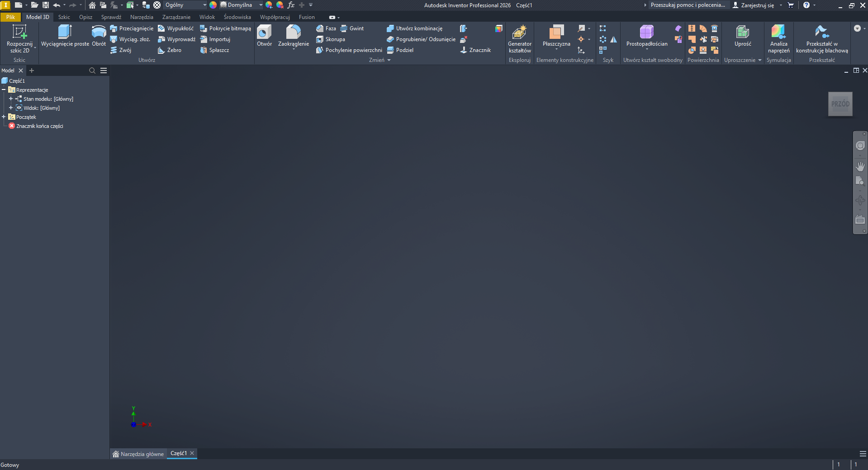The height and width of the screenshot is (470, 868).
Task: Select the Prostopadłościan freeform box tool
Action: pos(646,32)
